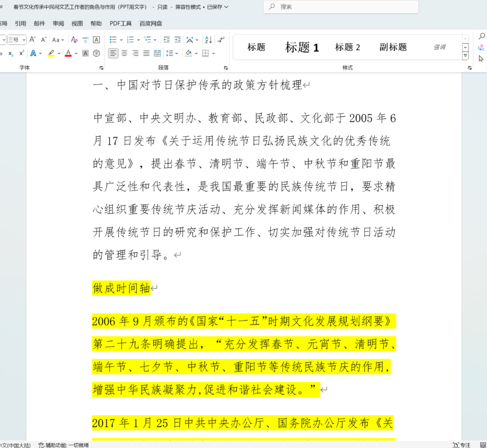Adjust line and paragraph spacing

coord(169,53)
